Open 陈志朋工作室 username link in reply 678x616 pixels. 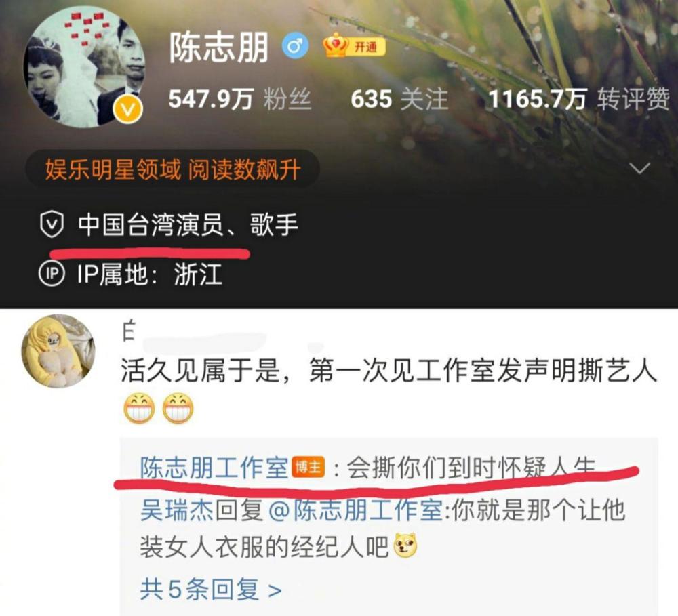coord(214,468)
